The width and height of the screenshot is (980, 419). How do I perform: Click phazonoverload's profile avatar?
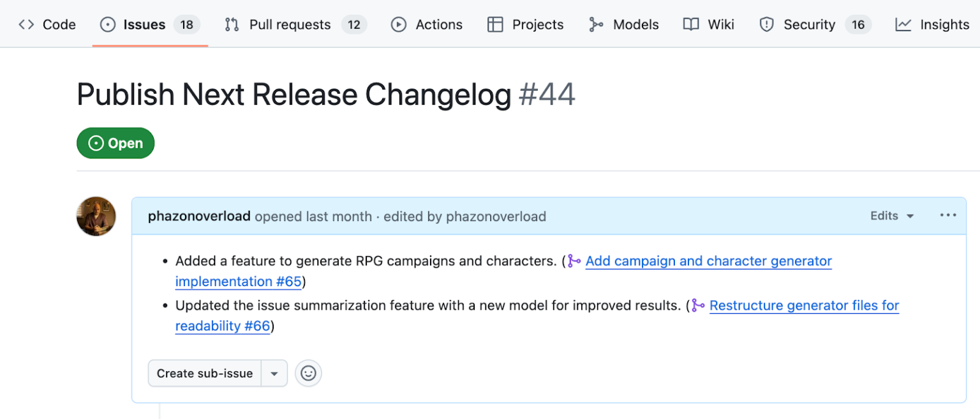[x=96, y=217]
